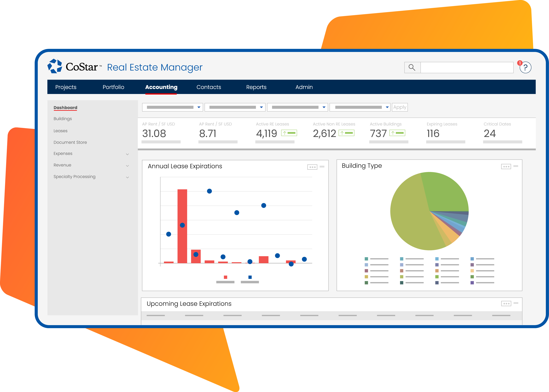Open Upcoming Lease Expirations three-dot options
The width and height of the screenshot is (549, 392).
[506, 304]
